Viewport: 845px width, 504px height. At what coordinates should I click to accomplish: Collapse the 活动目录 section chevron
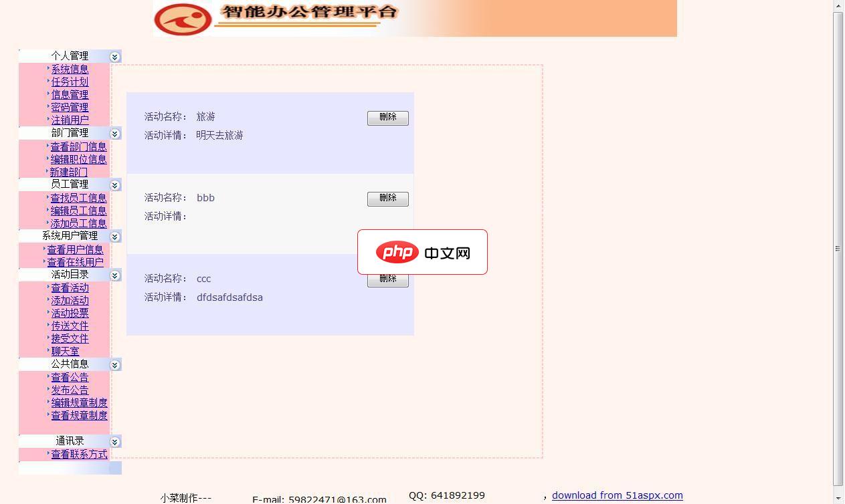[114, 275]
